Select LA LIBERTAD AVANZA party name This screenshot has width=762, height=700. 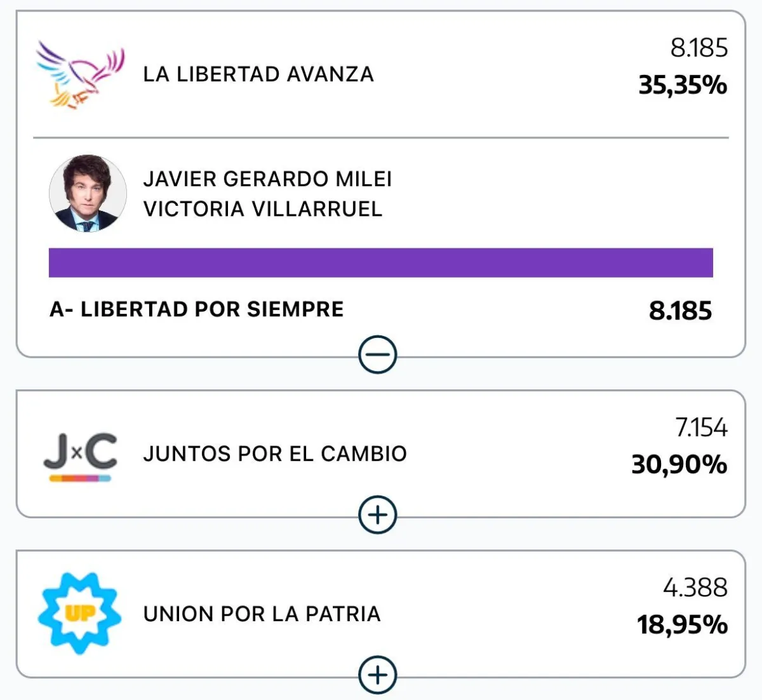(258, 74)
